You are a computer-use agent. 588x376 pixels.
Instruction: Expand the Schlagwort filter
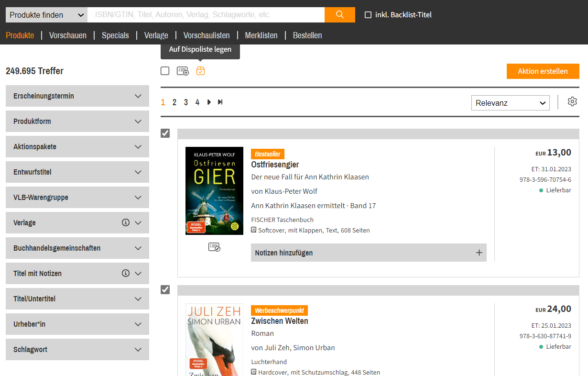[x=77, y=350]
